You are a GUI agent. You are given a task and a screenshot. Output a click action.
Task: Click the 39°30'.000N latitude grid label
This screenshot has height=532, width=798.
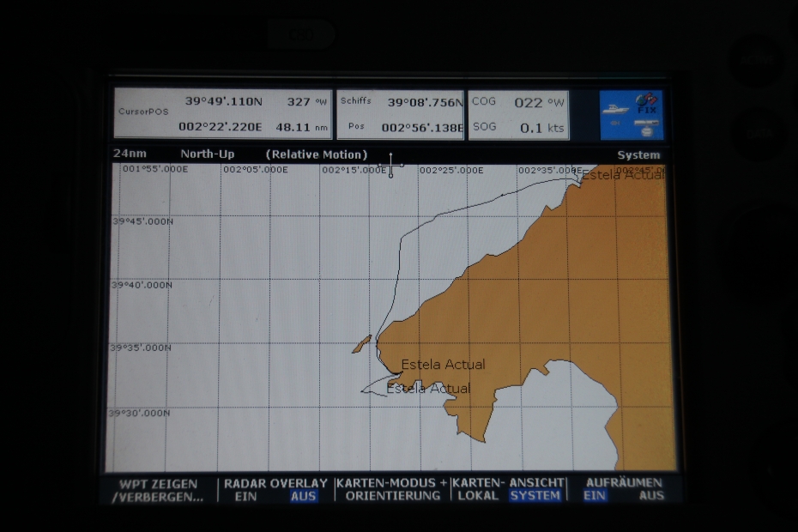[139, 414]
